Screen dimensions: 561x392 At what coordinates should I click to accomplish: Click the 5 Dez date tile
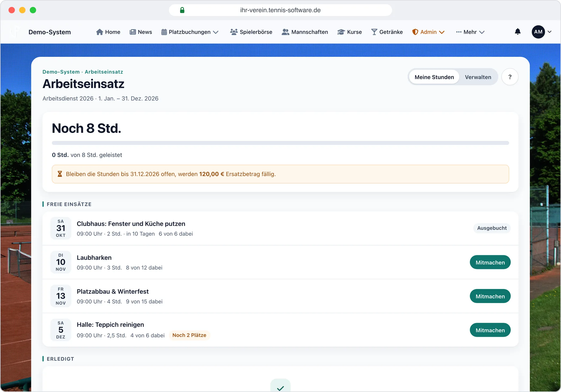(x=61, y=330)
